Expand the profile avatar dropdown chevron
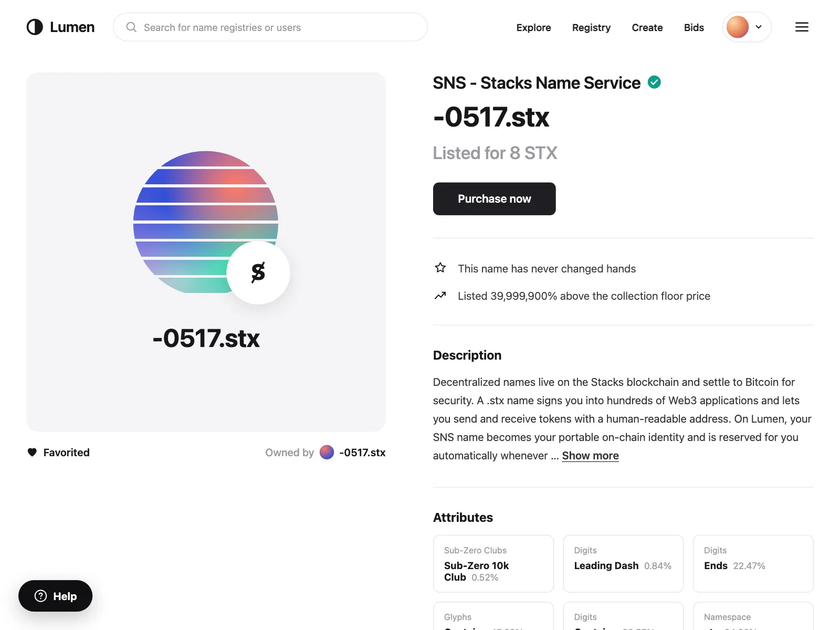The width and height of the screenshot is (840, 630). pos(759,27)
